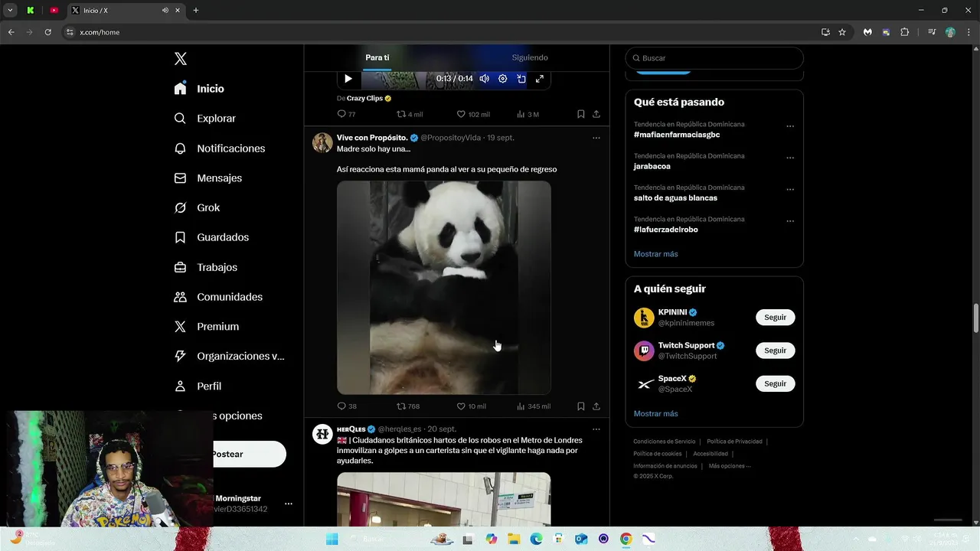Open Perfil in sidebar

tap(198, 386)
